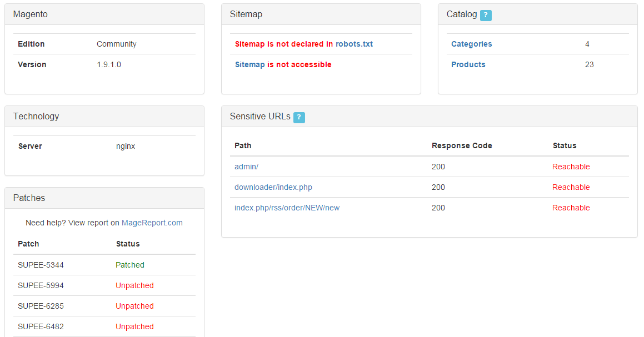Open the Sitemap link in not accessible row

pyautogui.click(x=249, y=64)
